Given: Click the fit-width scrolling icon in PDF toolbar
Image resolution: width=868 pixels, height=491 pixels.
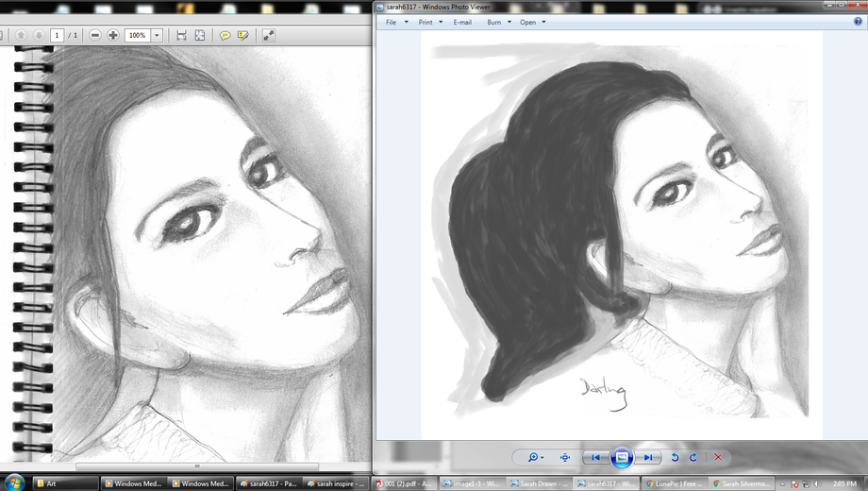Looking at the screenshot, I should [181, 35].
